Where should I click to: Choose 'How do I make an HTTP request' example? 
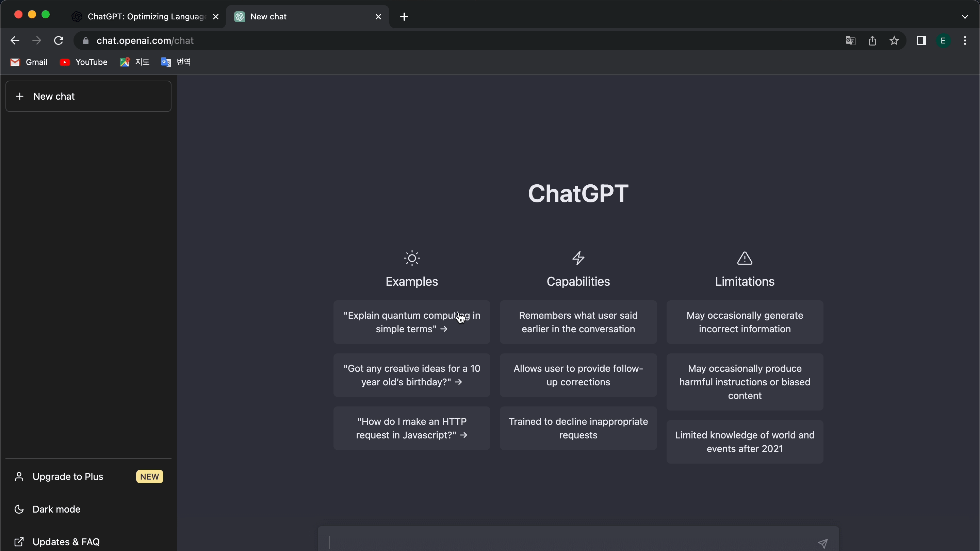[x=412, y=428]
